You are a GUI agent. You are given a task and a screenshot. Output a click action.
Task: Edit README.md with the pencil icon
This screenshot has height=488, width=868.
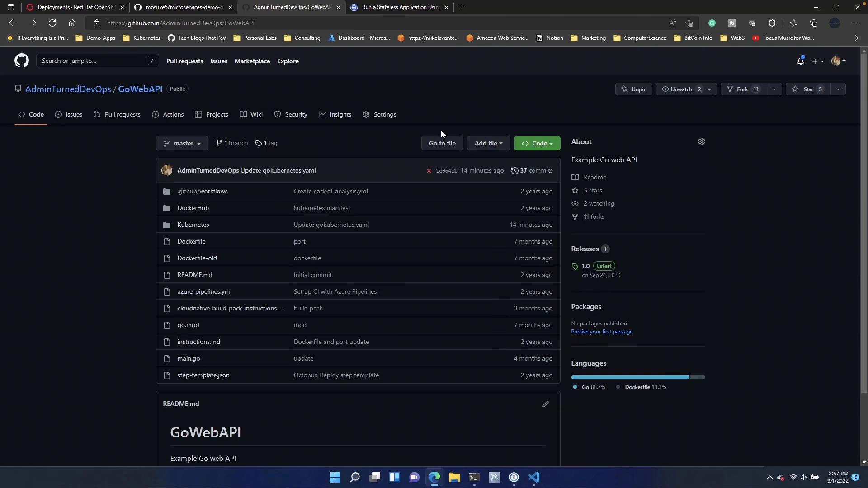click(546, 404)
